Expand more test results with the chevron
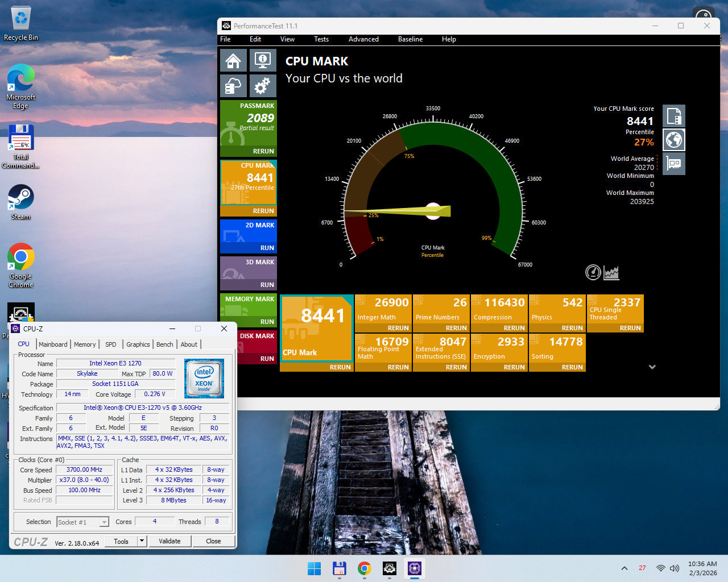This screenshot has width=728, height=582. pyautogui.click(x=652, y=367)
